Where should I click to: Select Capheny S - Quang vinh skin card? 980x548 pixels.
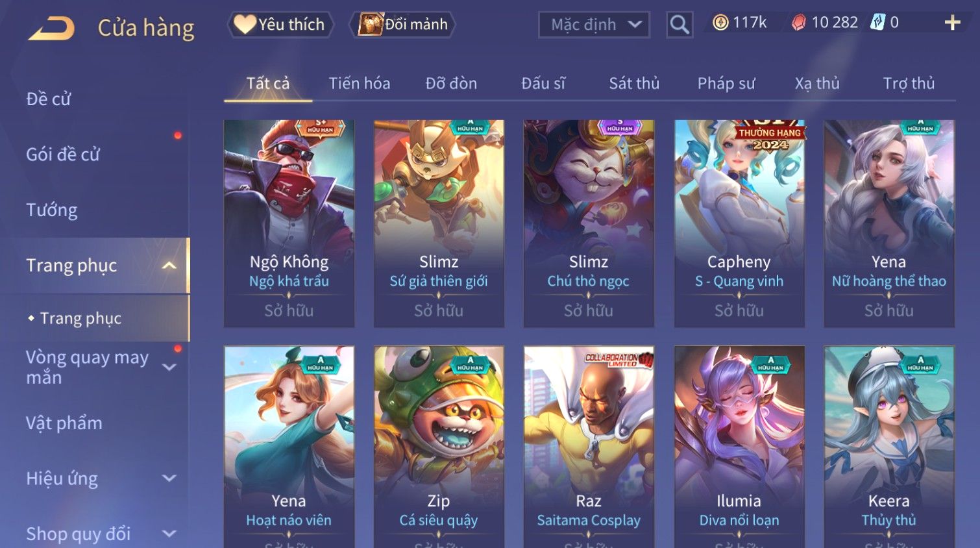click(x=739, y=223)
